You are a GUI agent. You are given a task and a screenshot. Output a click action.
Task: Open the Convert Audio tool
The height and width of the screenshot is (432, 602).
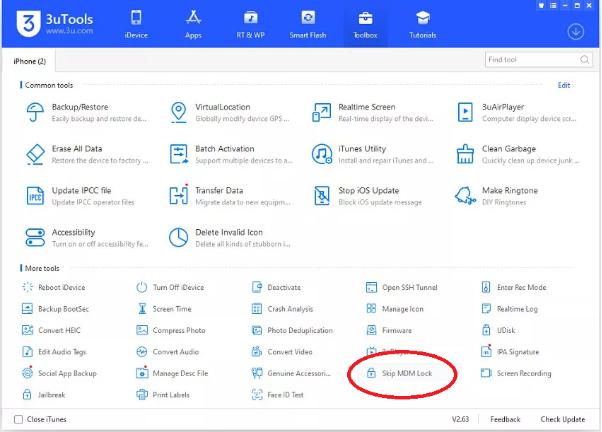pos(168,352)
